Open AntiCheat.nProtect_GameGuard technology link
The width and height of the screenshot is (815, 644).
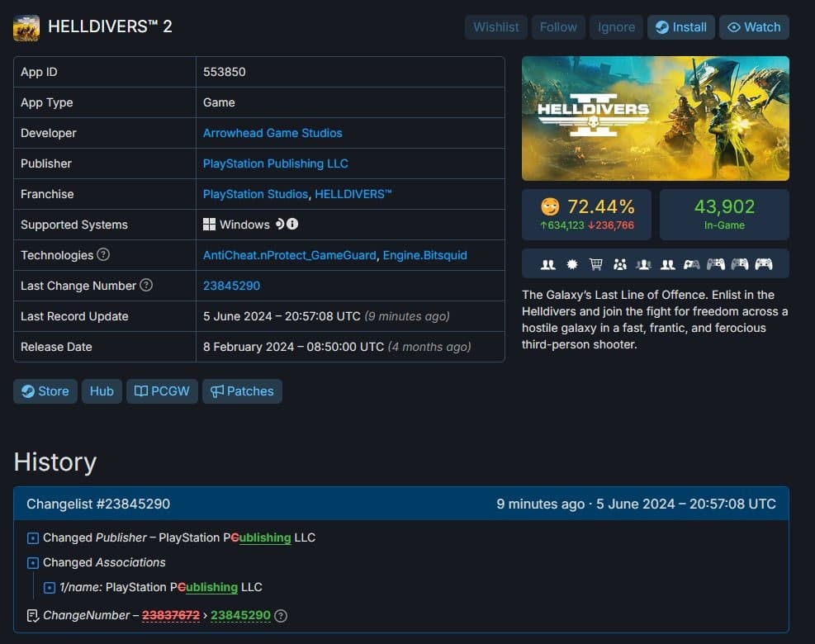[290, 255]
